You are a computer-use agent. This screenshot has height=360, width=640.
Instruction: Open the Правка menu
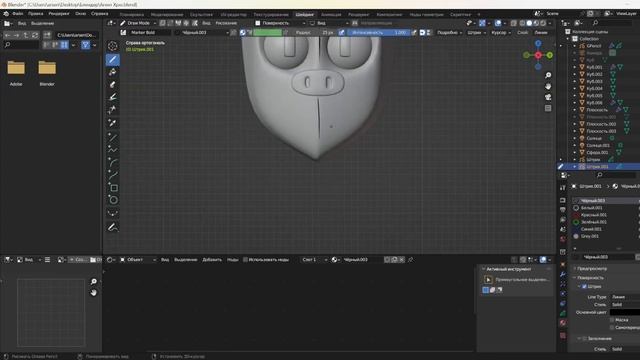(x=36, y=13)
